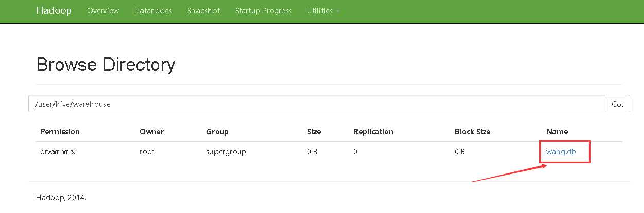The image size is (644, 213).
Task: Click the Replication column header
Action: tap(373, 132)
